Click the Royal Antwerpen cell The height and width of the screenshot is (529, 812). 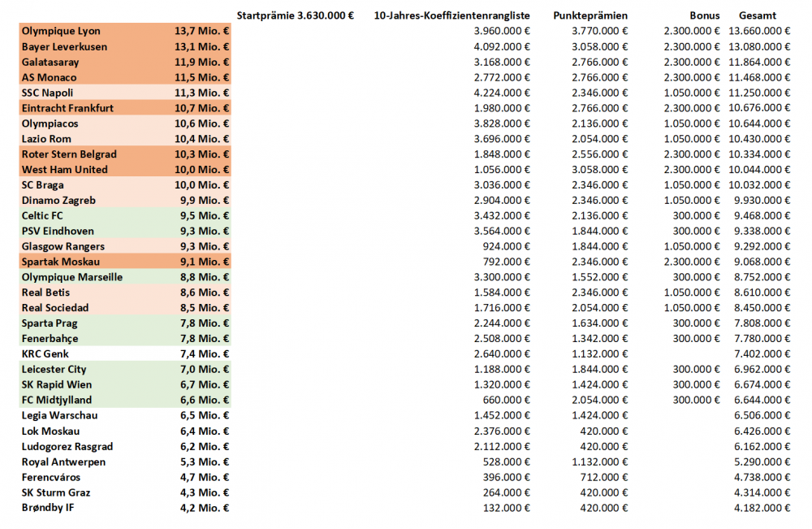(x=63, y=462)
